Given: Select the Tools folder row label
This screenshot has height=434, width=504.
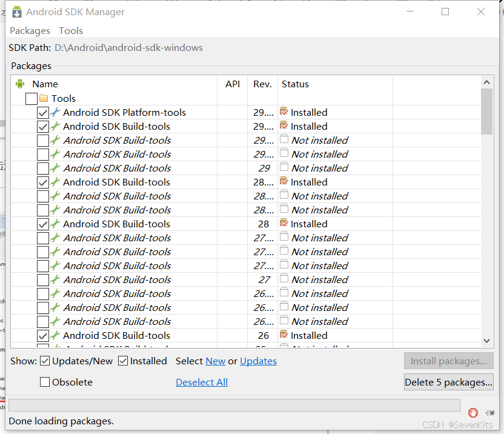Looking at the screenshot, I should pos(64,98).
